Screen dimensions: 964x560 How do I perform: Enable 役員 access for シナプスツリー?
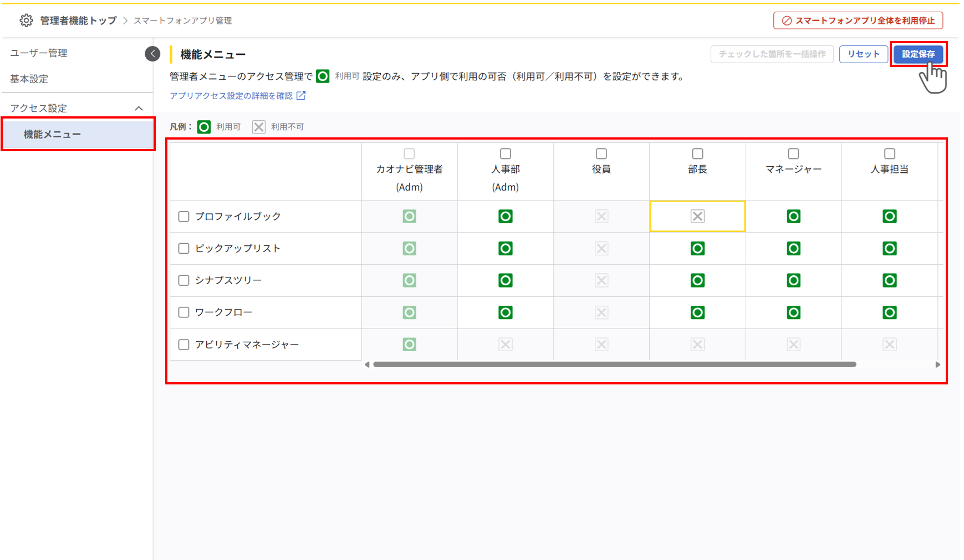[x=601, y=280]
